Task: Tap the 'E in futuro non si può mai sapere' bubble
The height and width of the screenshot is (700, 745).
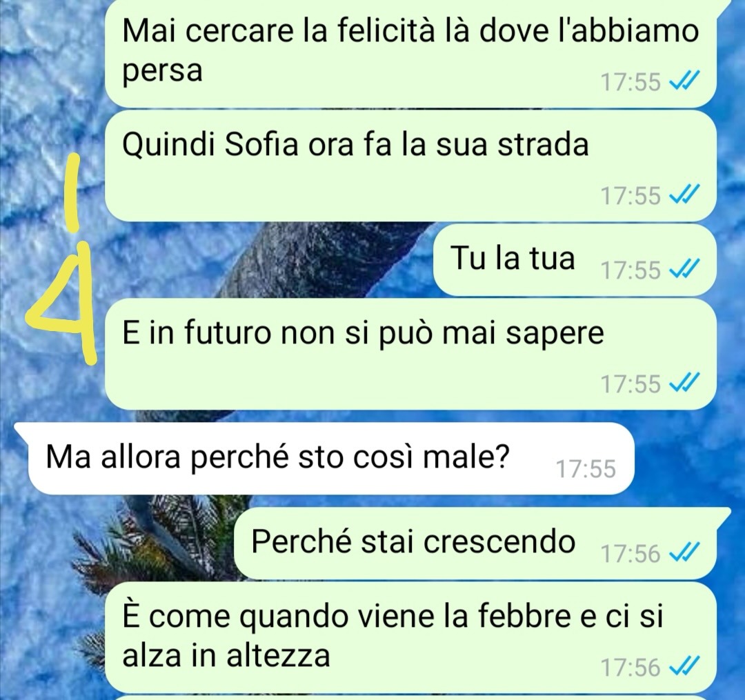Action: pos(410,354)
